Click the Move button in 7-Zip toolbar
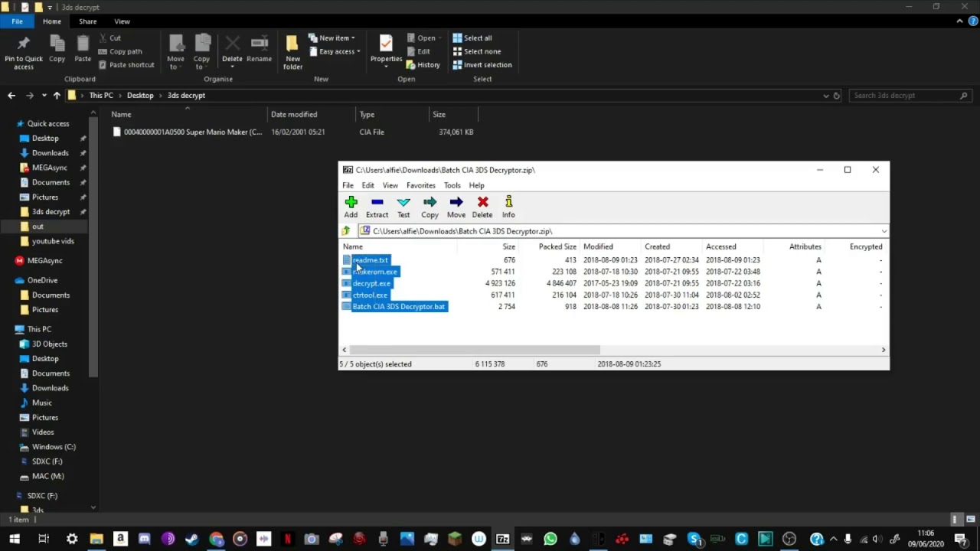Viewport: 980px width, 551px height. tap(456, 207)
